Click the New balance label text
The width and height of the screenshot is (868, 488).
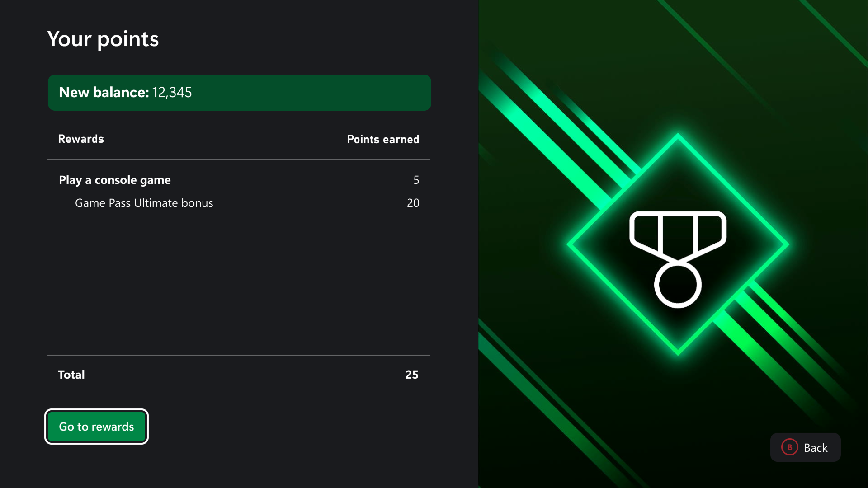[104, 93]
